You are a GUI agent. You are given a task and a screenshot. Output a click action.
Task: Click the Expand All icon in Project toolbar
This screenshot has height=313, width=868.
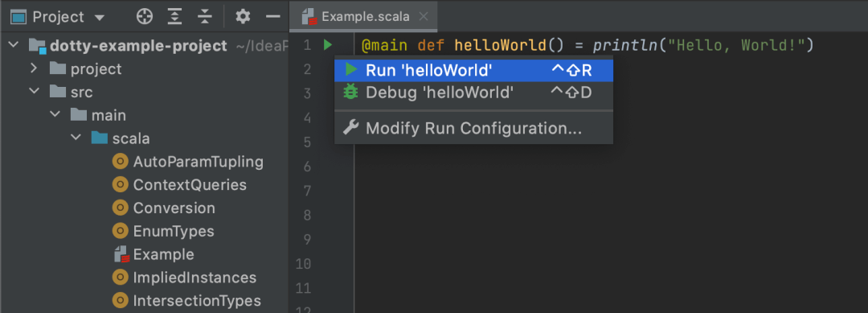click(175, 17)
